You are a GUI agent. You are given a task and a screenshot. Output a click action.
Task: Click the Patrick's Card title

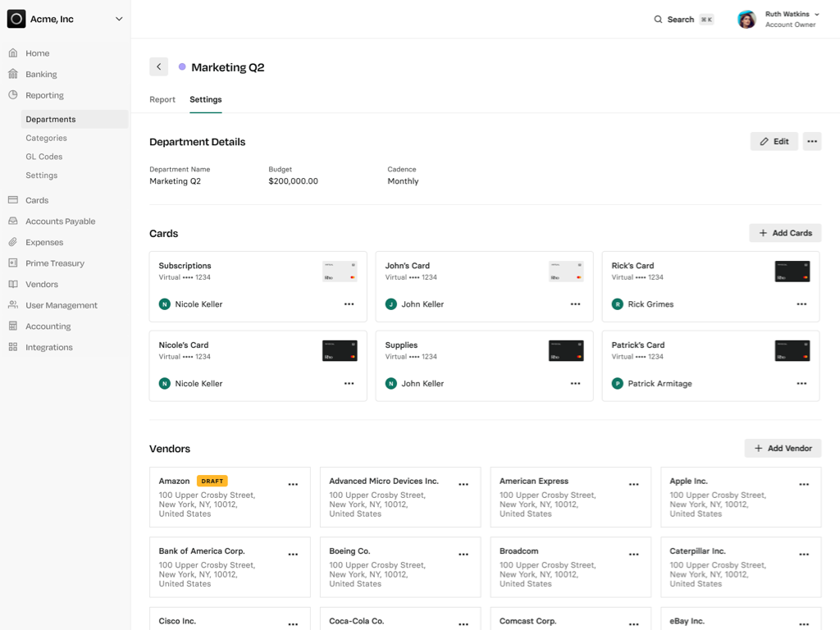click(x=638, y=345)
